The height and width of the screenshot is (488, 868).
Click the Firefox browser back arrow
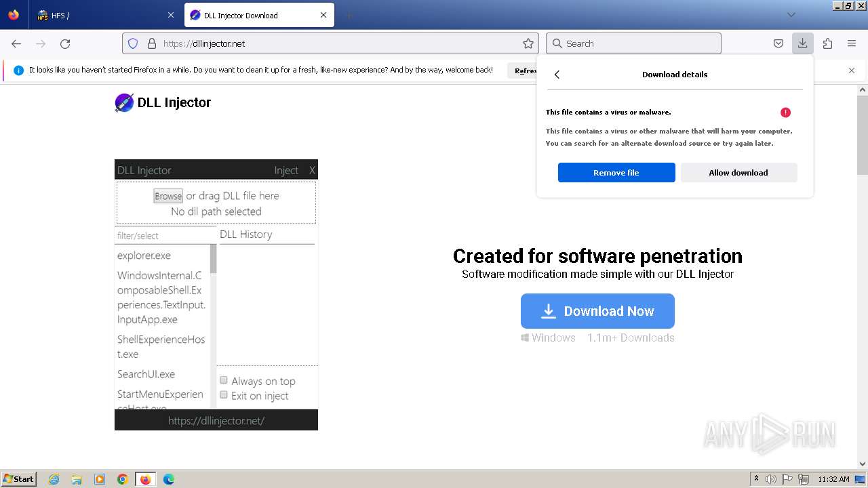coord(16,43)
